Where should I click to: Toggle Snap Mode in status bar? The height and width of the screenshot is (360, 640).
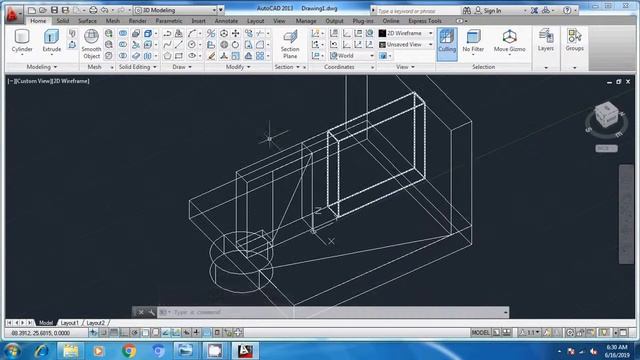click(x=104, y=333)
